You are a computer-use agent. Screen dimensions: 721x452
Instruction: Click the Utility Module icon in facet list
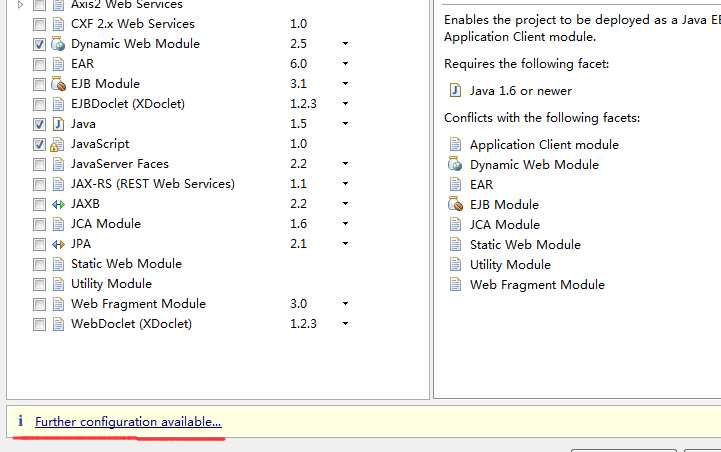point(58,284)
